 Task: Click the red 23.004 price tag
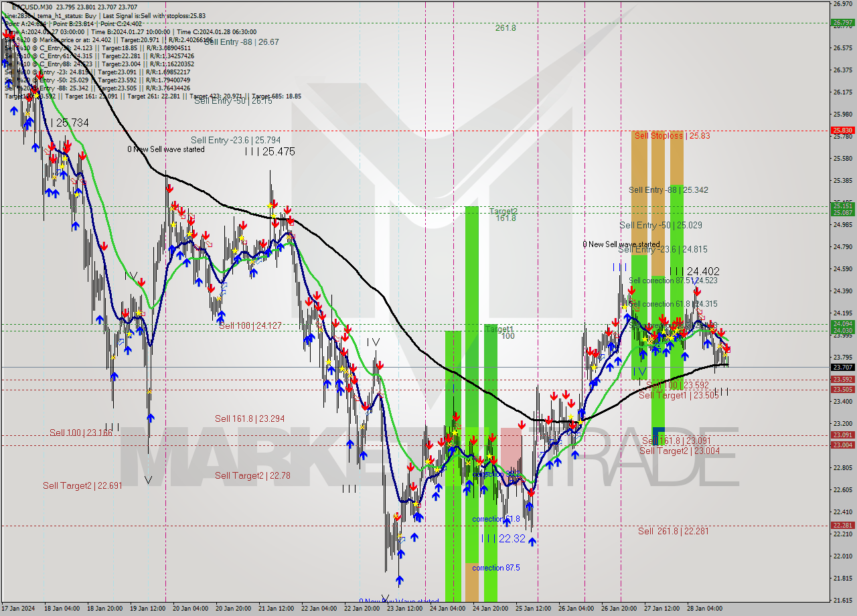pos(842,445)
